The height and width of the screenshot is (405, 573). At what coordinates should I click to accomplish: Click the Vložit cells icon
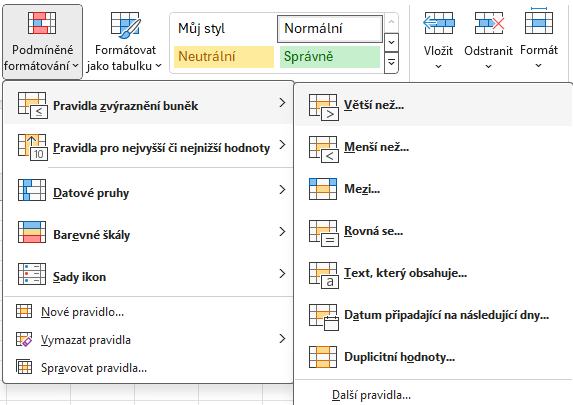point(439,23)
